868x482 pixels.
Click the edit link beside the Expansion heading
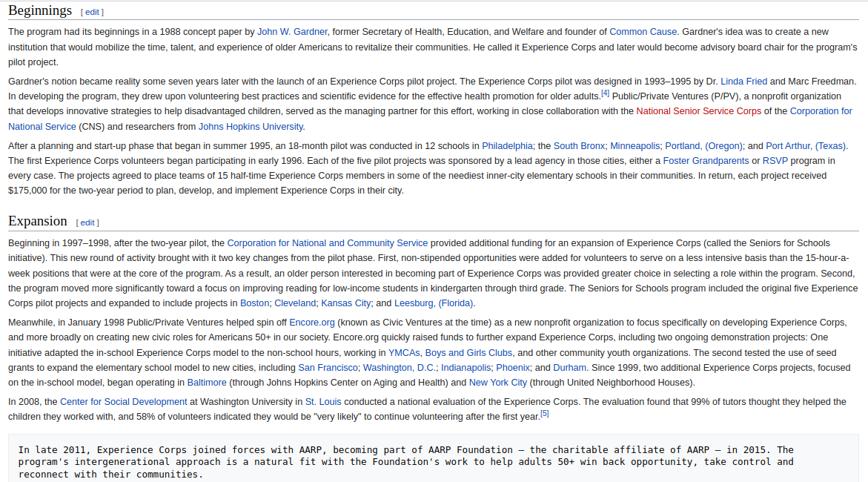(x=87, y=222)
